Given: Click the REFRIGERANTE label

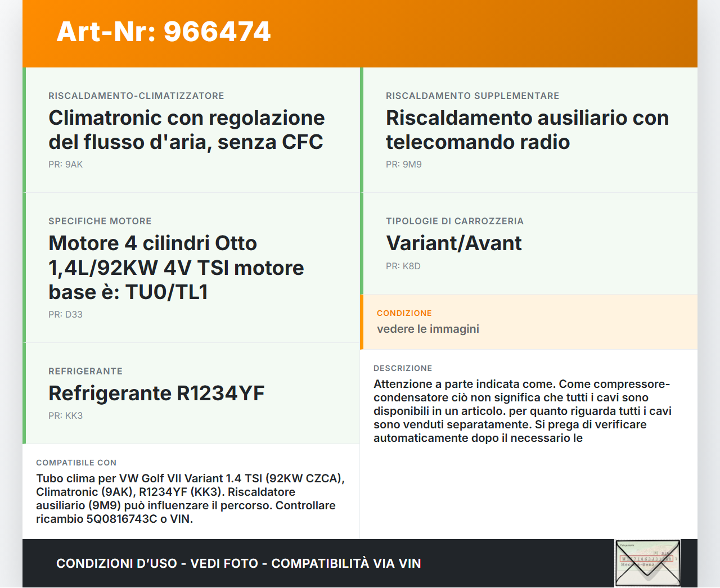Looking at the screenshot, I should click(x=85, y=371).
